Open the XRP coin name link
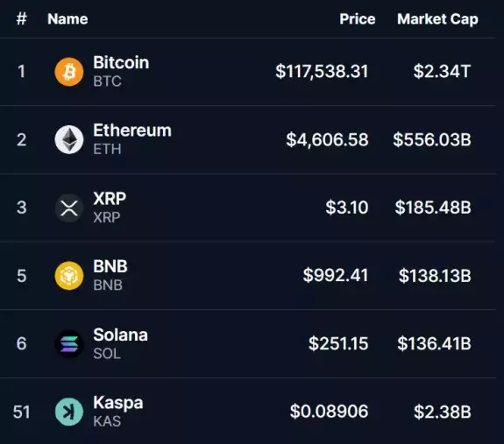Viewport: 504px width, 444px height. (x=110, y=199)
